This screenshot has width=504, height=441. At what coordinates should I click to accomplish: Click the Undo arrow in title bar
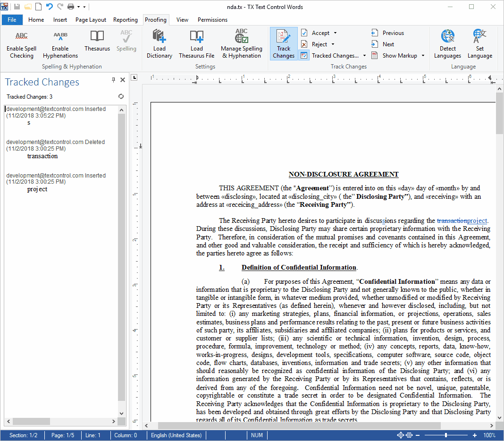coord(49,7)
